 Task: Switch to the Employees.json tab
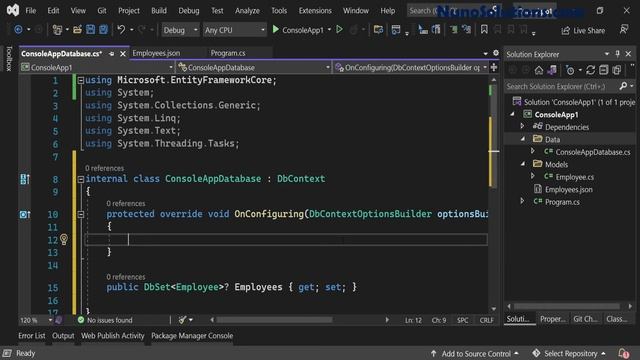click(156, 53)
